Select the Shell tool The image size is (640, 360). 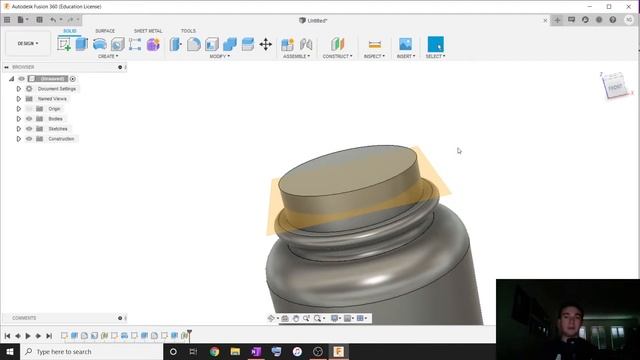[211, 44]
